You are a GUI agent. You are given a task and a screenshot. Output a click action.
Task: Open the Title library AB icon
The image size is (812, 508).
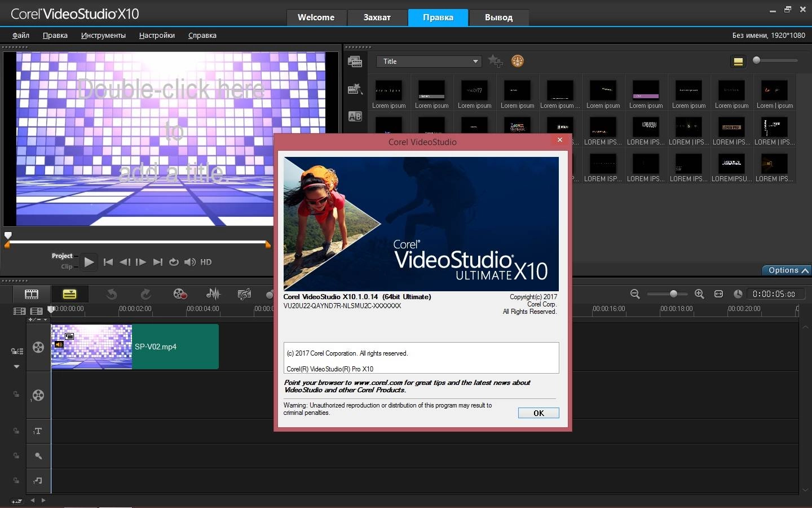355,116
